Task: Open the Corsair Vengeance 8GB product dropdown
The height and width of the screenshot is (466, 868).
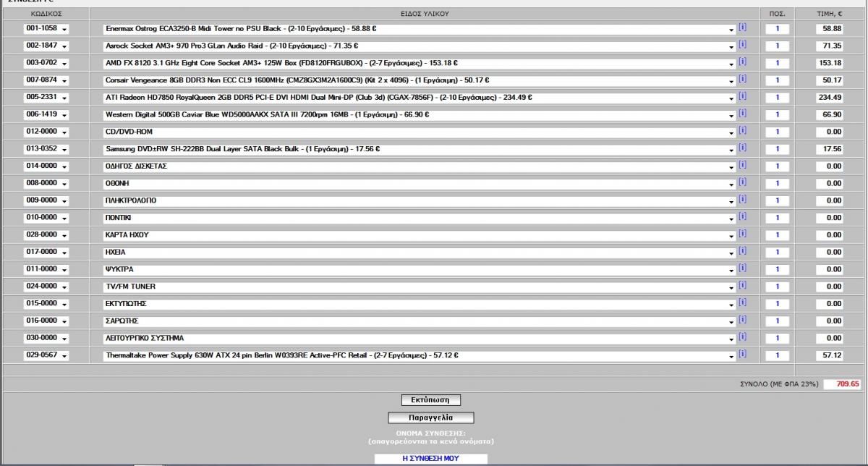Action: click(x=420, y=80)
